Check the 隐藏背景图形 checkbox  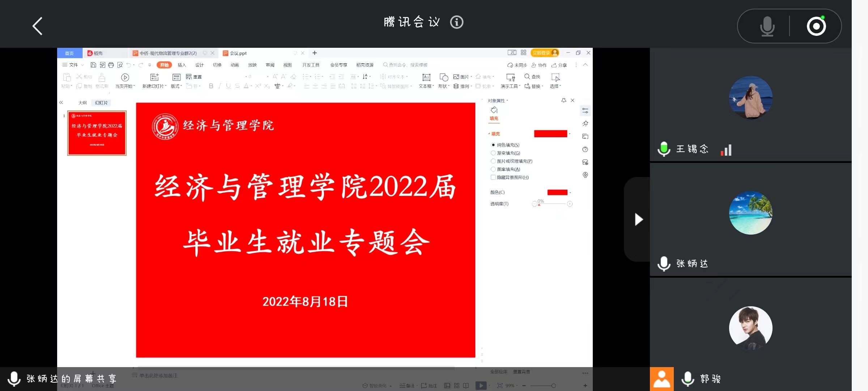[x=493, y=177]
